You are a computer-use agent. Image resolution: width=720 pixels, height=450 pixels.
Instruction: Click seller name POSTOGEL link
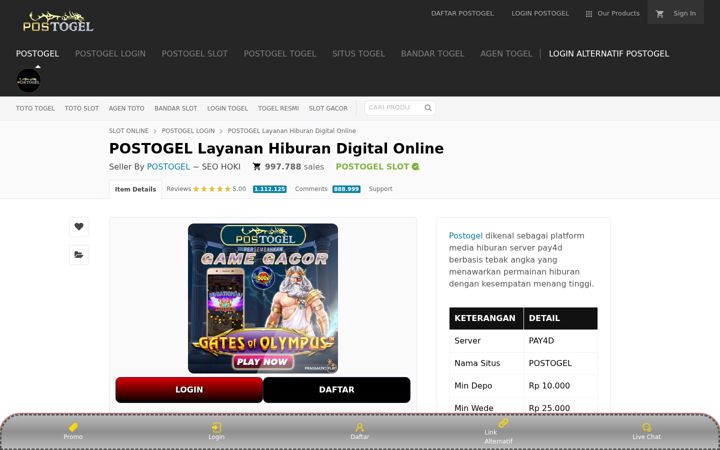[168, 167]
